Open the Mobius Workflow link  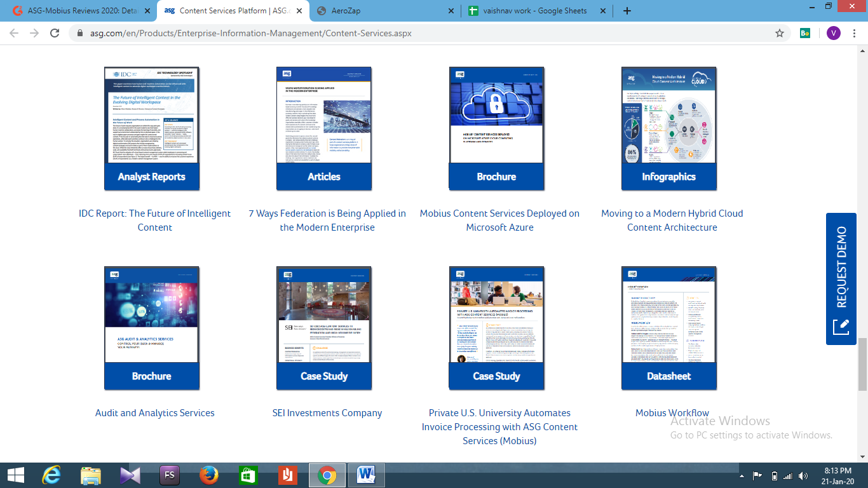(672, 413)
